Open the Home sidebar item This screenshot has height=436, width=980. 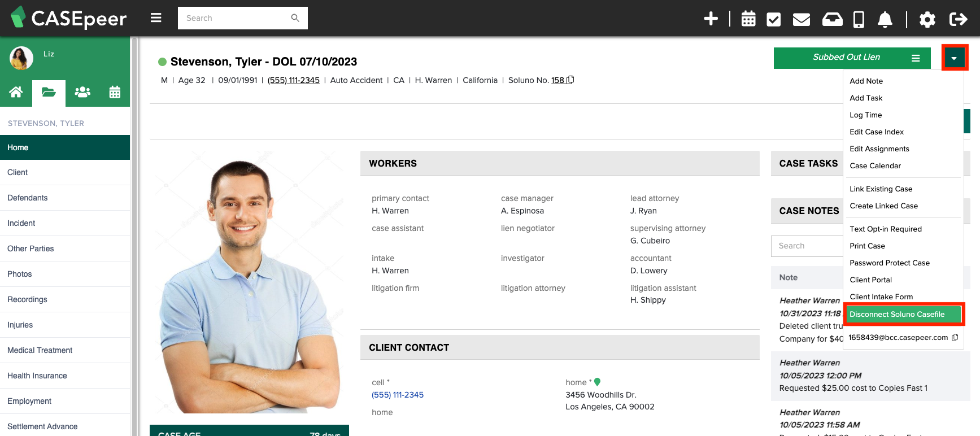pos(65,147)
